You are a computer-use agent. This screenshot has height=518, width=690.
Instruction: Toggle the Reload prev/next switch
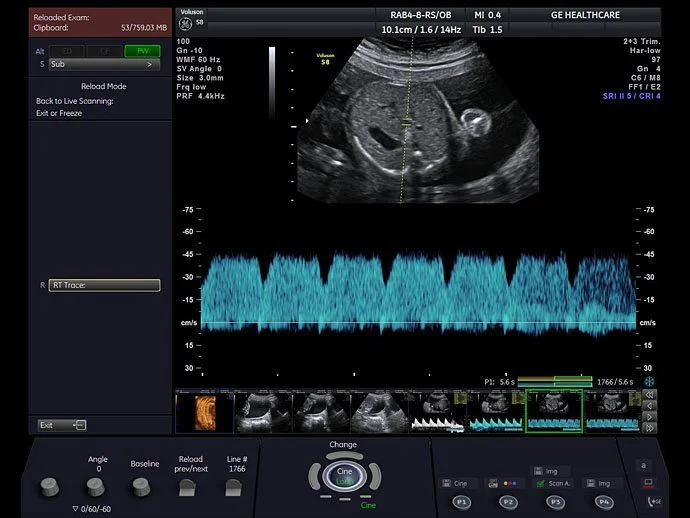187,488
